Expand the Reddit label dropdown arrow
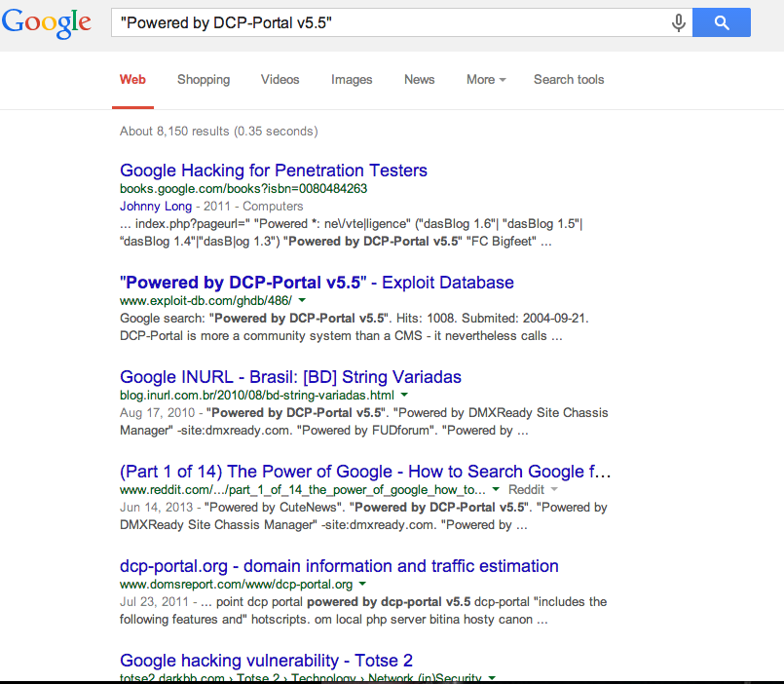The height and width of the screenshot is (684, 784). click(x=554, y=489)
